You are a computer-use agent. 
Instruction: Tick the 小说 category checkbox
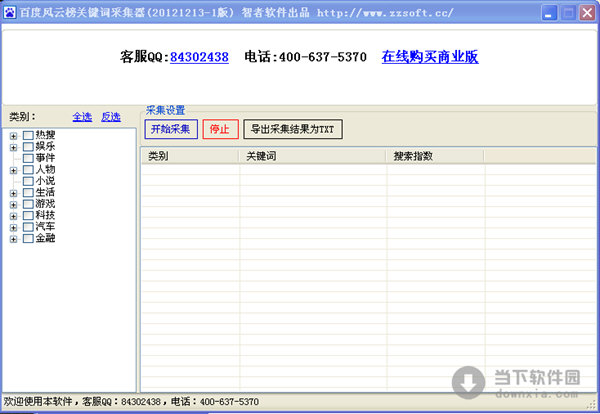coord(28,181)
